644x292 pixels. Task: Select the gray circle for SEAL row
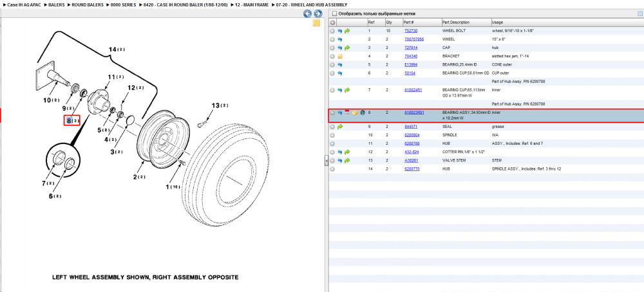click(x=333, y=127)
